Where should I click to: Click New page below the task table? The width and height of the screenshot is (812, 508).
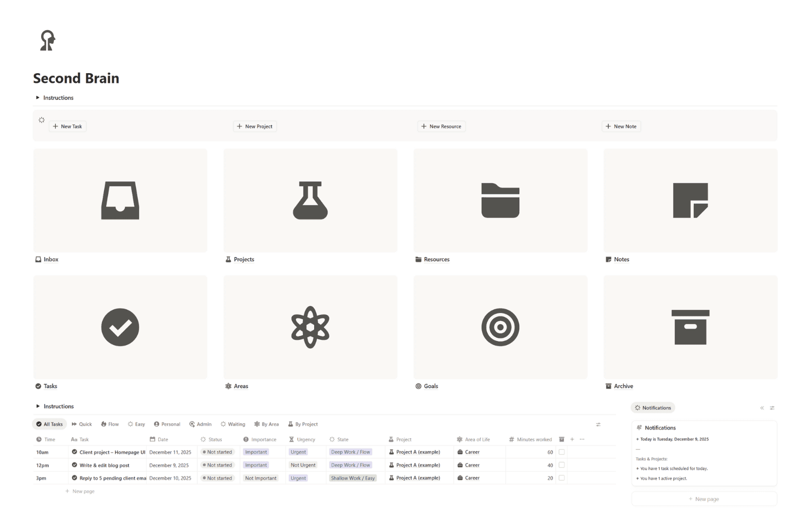tap(80, 491)
